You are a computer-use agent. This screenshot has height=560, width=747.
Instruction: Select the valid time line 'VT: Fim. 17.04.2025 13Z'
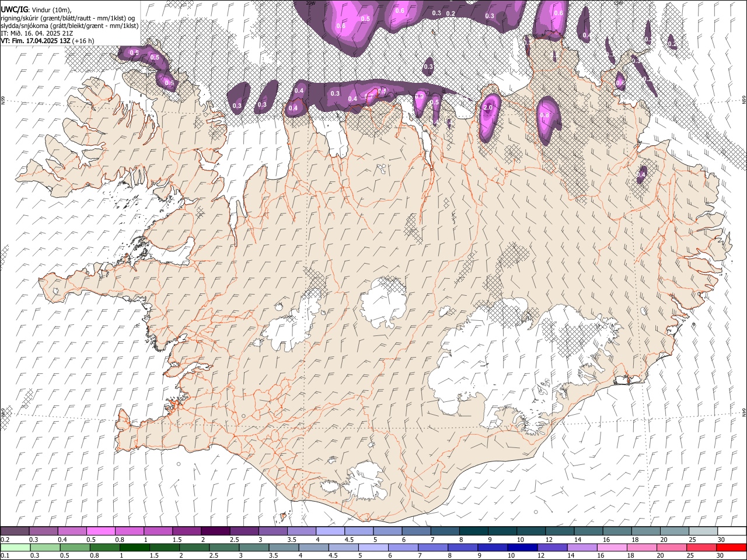click(37, 41)
